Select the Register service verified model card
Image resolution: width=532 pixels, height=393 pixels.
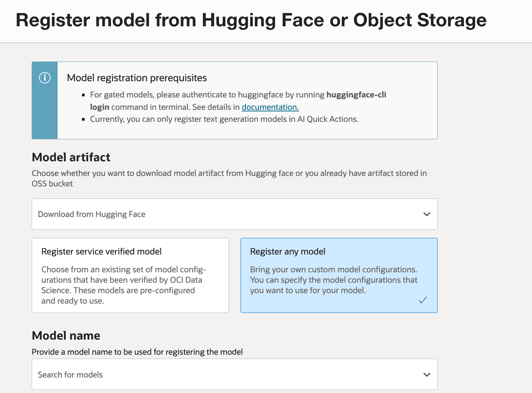[130, 275]
